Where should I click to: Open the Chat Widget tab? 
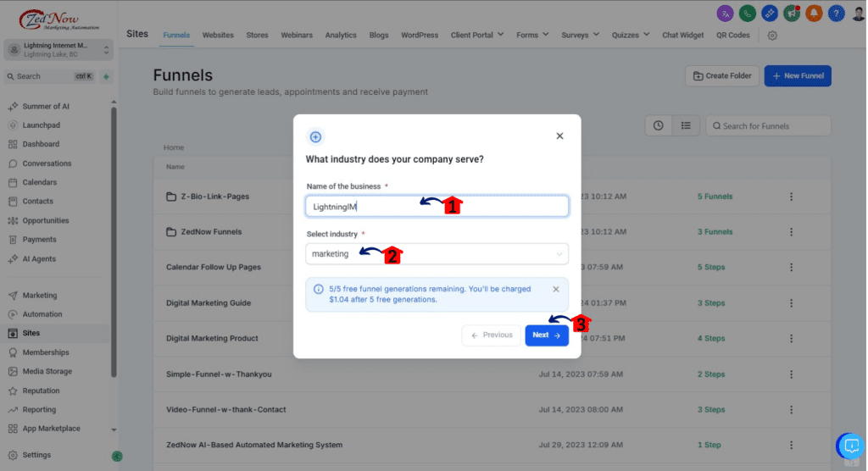point(682,35)
